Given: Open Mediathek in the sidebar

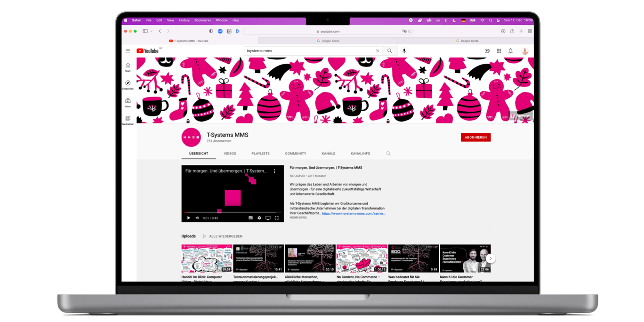Looking at the screenshot, I should (128, 120).
